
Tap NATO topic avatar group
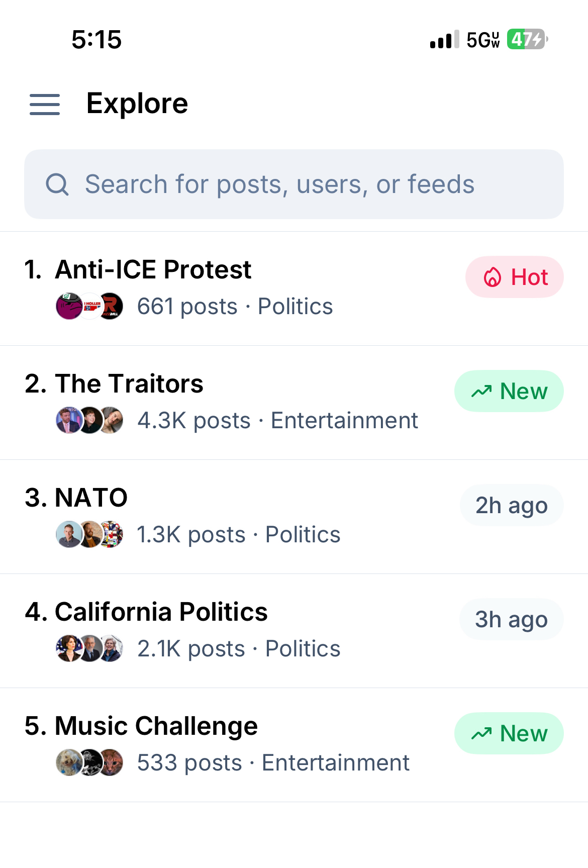pyautogui.click(x=89, y=535)
